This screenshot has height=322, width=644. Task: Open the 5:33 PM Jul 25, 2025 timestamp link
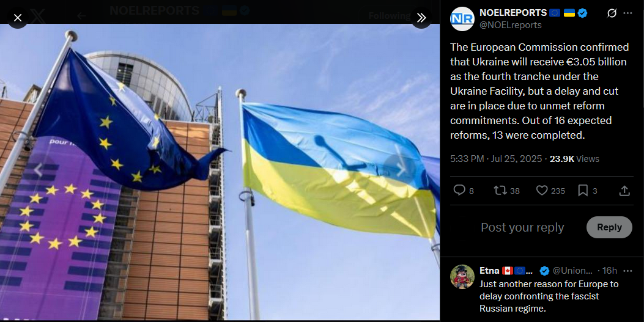[x=496, y=159]
